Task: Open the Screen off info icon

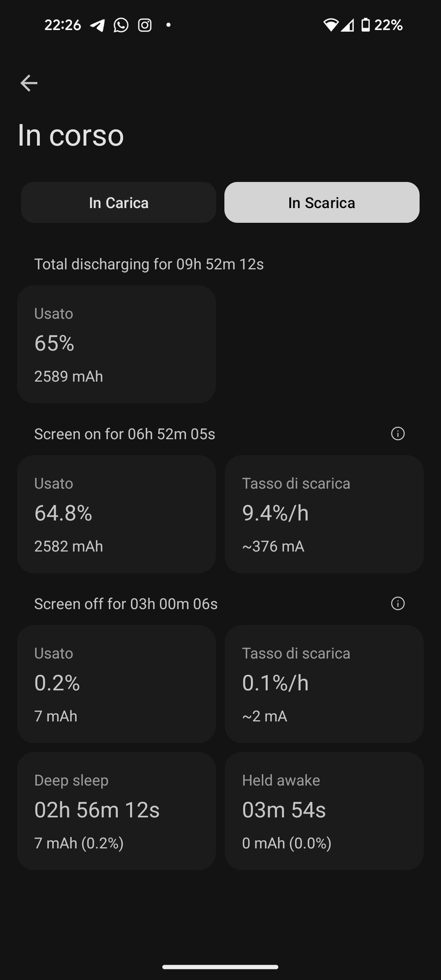Action: [398, 603]
